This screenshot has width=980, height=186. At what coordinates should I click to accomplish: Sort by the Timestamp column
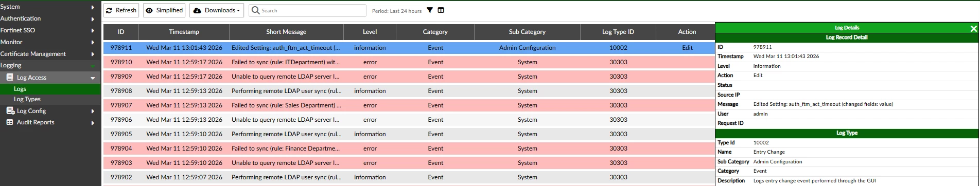[x=184, y=32]
